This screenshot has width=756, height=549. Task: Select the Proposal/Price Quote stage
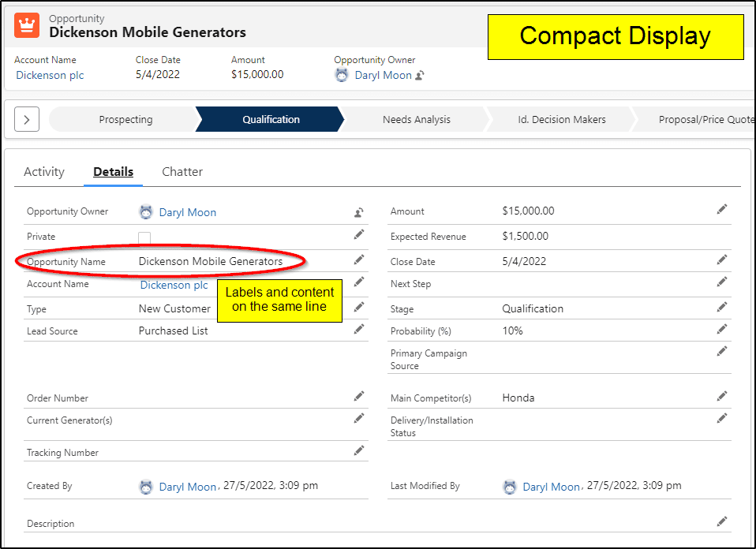coord(694,120)
